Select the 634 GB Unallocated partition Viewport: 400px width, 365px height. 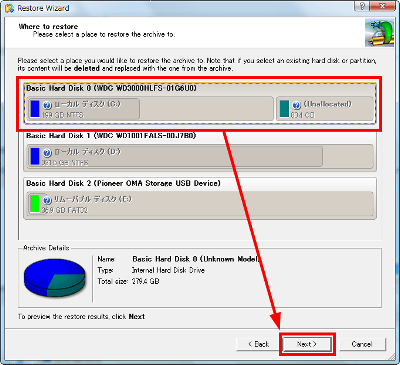(325, 109)
